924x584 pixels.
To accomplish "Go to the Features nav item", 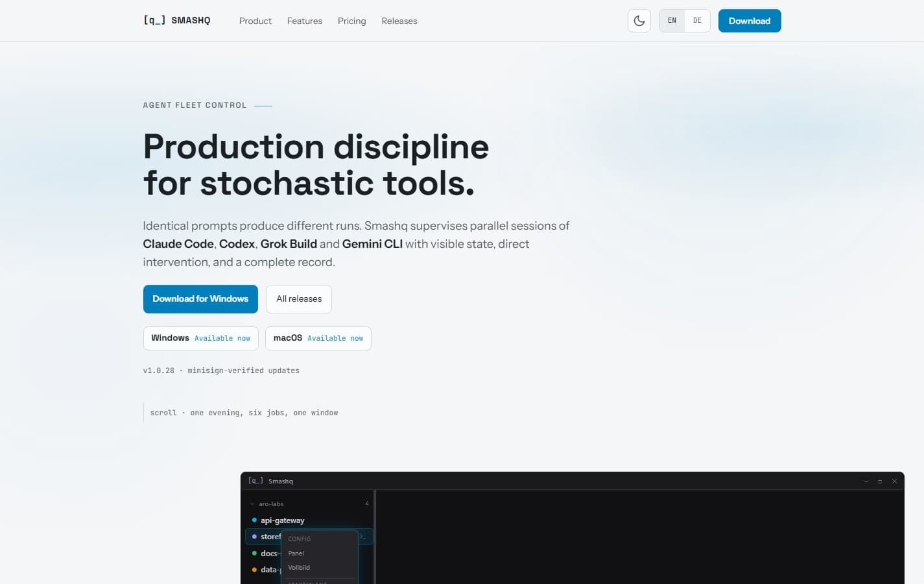I will pyautogui.click(x=305, y=21).
